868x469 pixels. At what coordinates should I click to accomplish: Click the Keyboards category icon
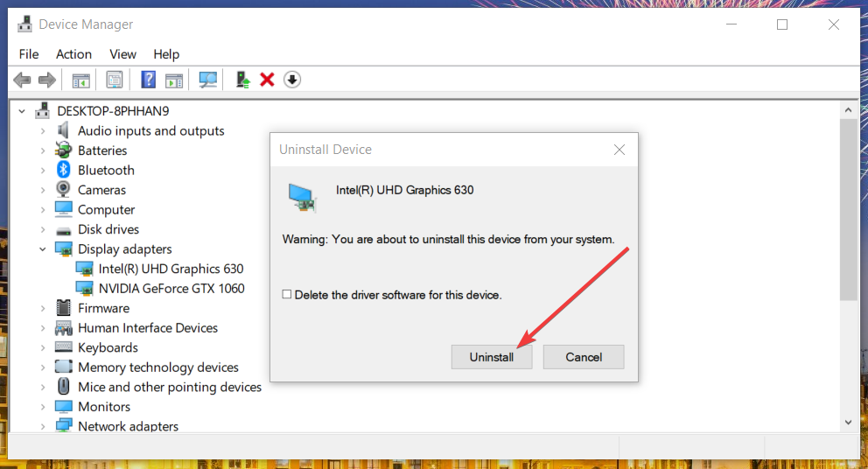pyautogui.click(x=64, y=347)
